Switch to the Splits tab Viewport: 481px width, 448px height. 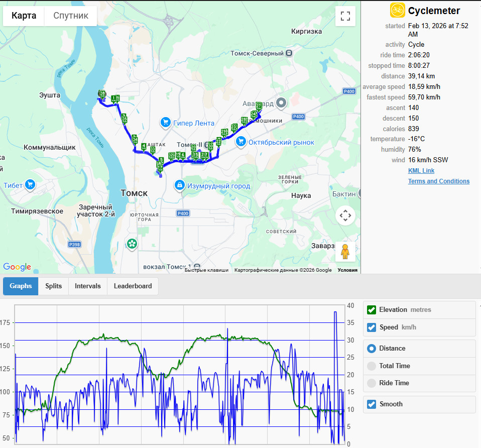[53, 286]
